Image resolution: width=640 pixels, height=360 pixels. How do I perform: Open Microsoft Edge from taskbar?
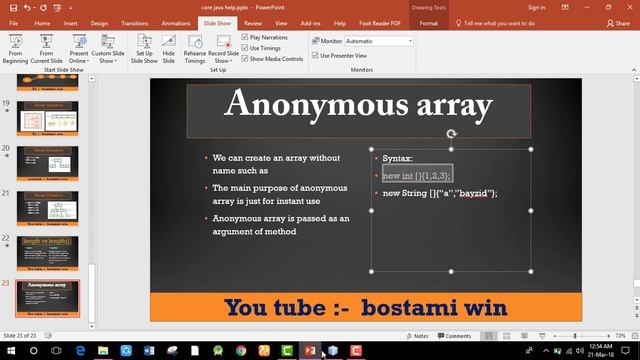point(80,351)
